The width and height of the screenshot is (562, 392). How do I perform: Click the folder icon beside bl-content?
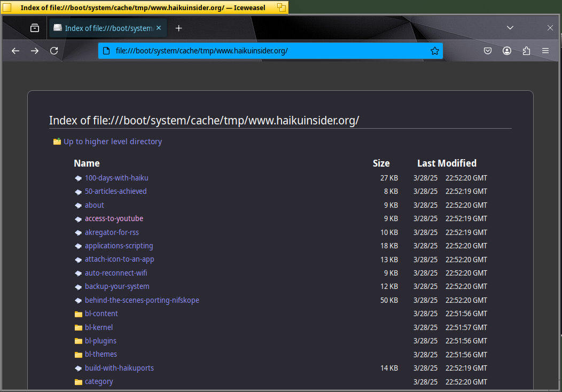click(79, 314)
